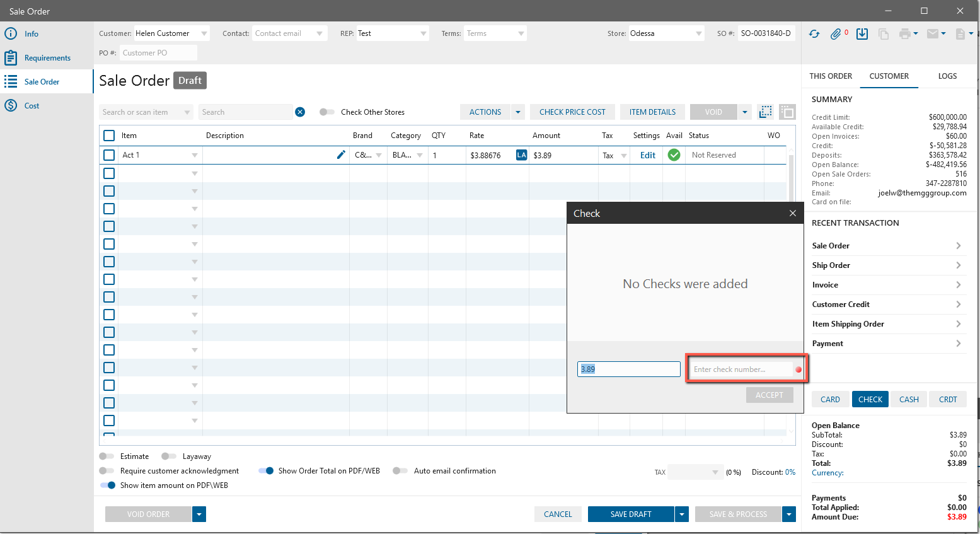Expand the ACTIONS dropdown arrow

(x=518, y=112)
